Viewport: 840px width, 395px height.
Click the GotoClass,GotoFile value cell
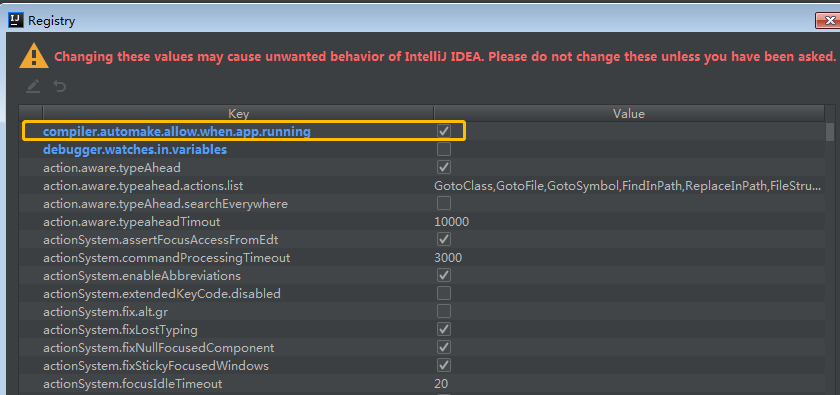click(x=627, y=186)
